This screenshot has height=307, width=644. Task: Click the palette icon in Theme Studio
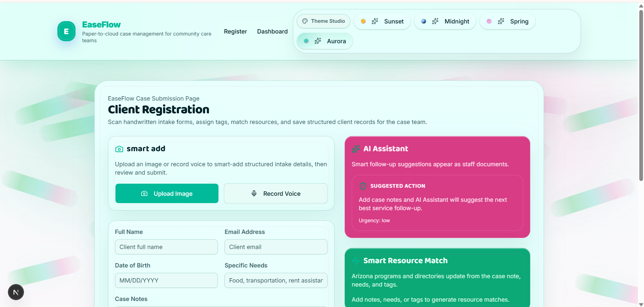305,21
